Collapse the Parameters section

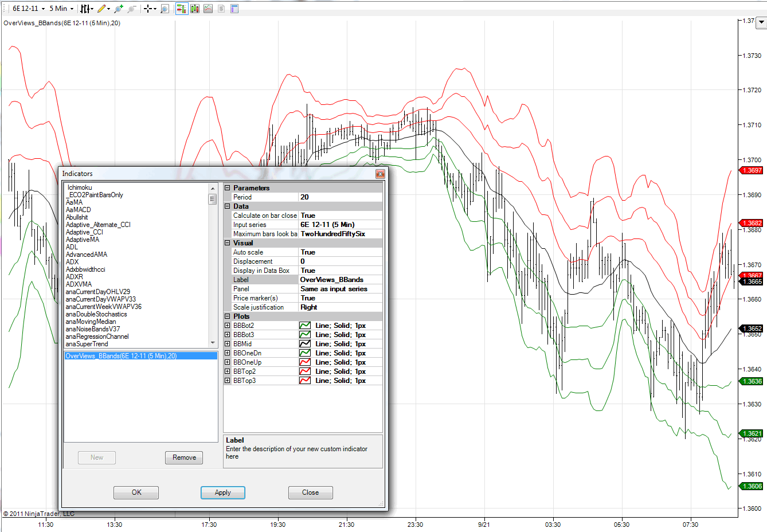tap(228, 188)
